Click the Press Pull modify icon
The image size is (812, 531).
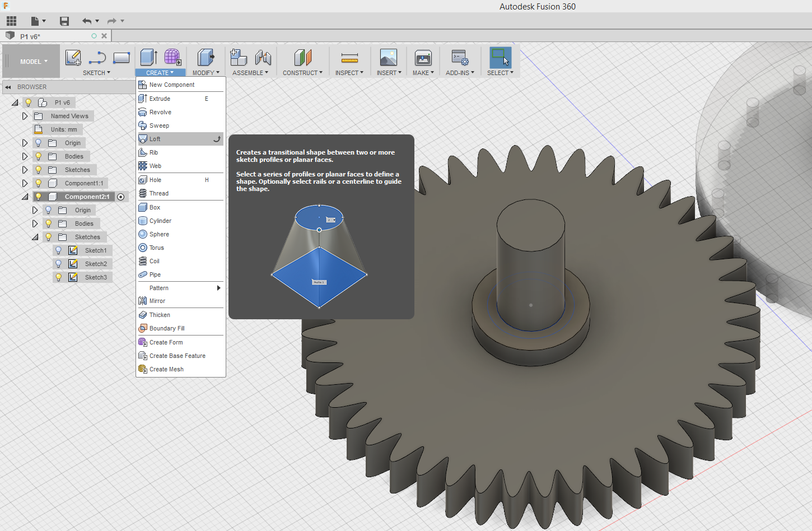pos(206,57)
